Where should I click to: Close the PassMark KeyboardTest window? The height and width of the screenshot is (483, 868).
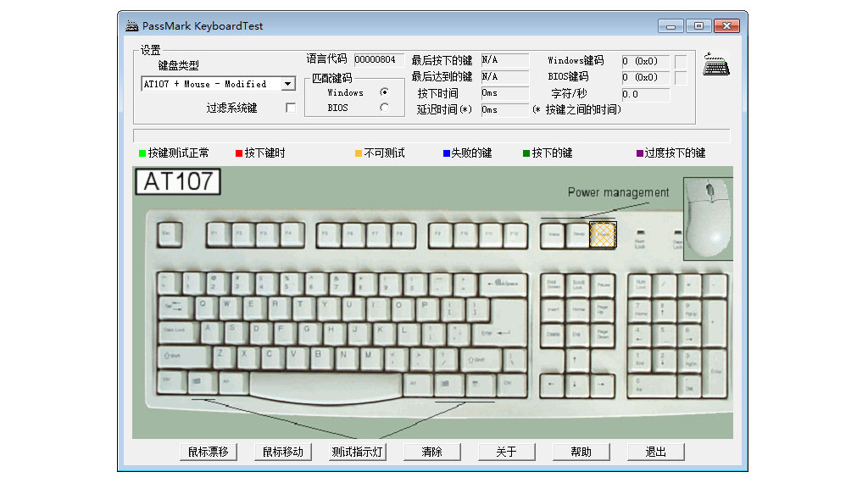click(x=726, y=26)
